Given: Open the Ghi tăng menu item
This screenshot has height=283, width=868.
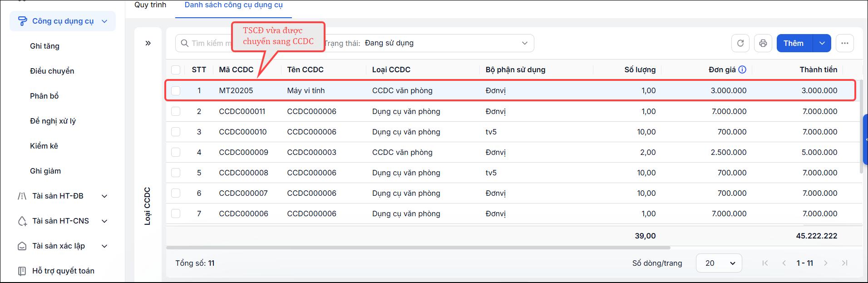Looking at the screenshot, I should click(x=44, y=46).
